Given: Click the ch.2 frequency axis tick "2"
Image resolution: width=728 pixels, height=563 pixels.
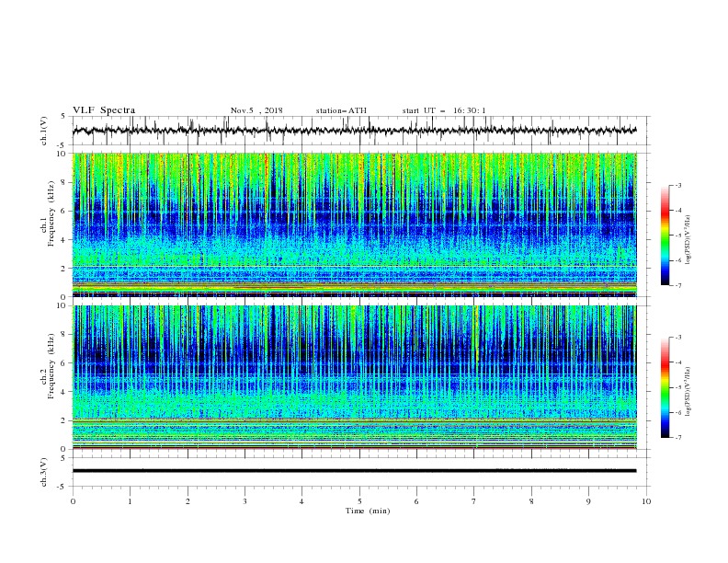Looking at the screenshot, I should click(65, 420).
